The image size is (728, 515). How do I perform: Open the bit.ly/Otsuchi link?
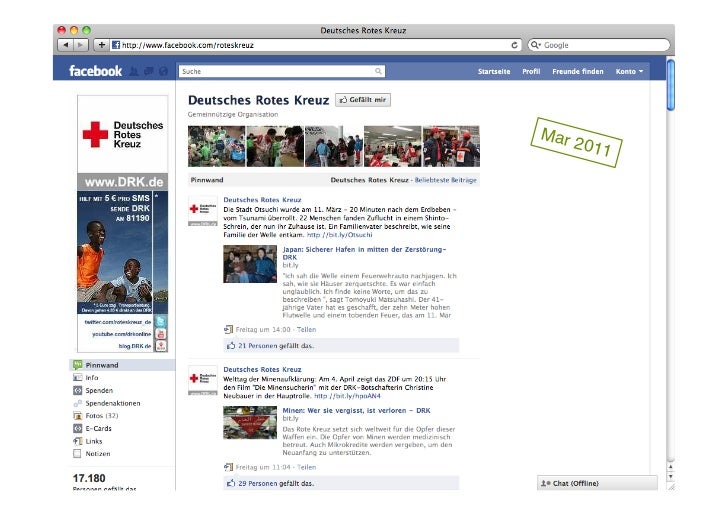pos(339,235)
